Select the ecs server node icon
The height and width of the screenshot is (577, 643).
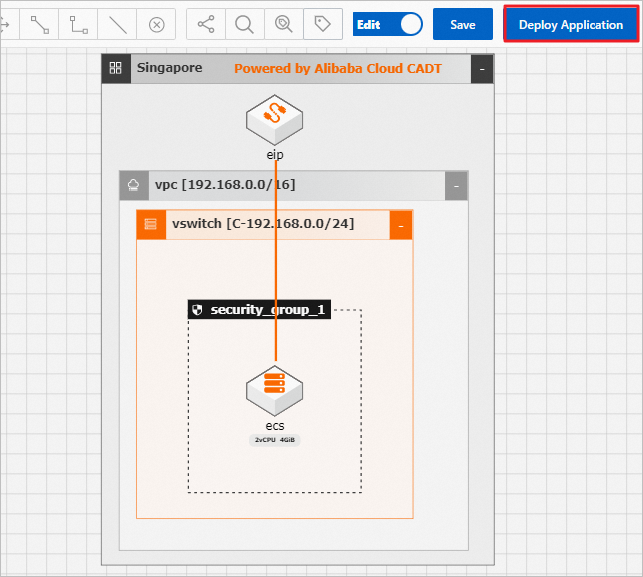[x=274, y=391]
